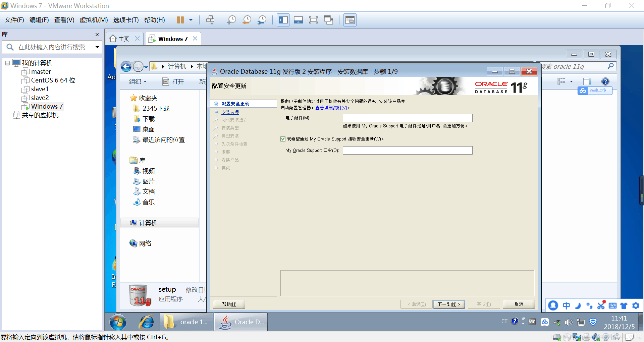The width and height of the screenshot is (644, 342).
Task: Click the Explorer help question mark icon
Action: click(x=605, y=81)
